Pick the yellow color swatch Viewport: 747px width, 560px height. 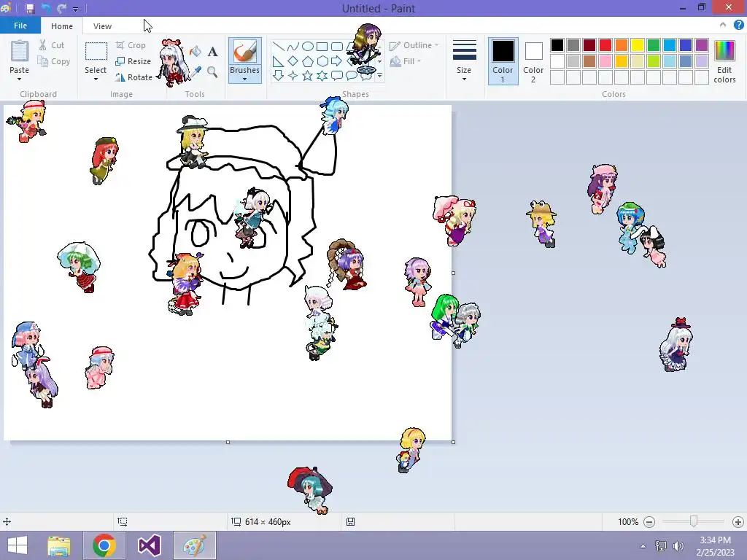[638, 45]
